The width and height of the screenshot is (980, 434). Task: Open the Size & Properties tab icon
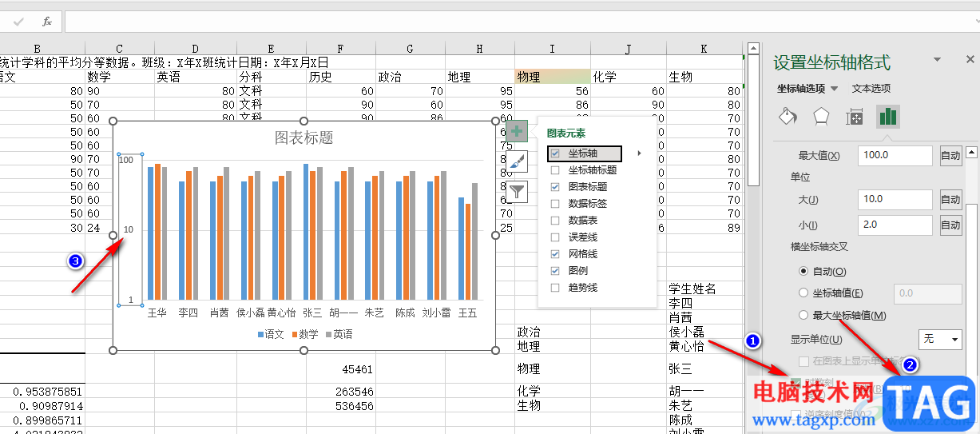click(x=855, y=117)
